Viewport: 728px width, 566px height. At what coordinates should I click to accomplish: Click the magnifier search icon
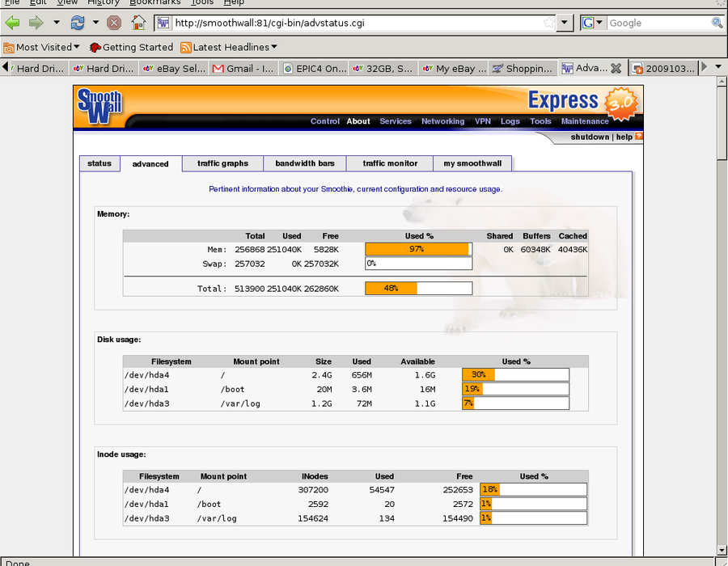click(x=717, y=23)
